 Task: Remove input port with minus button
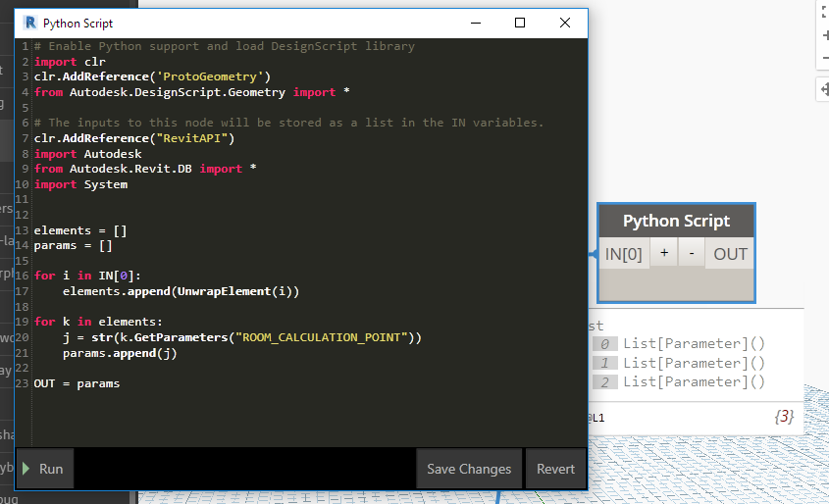point(691,253)
